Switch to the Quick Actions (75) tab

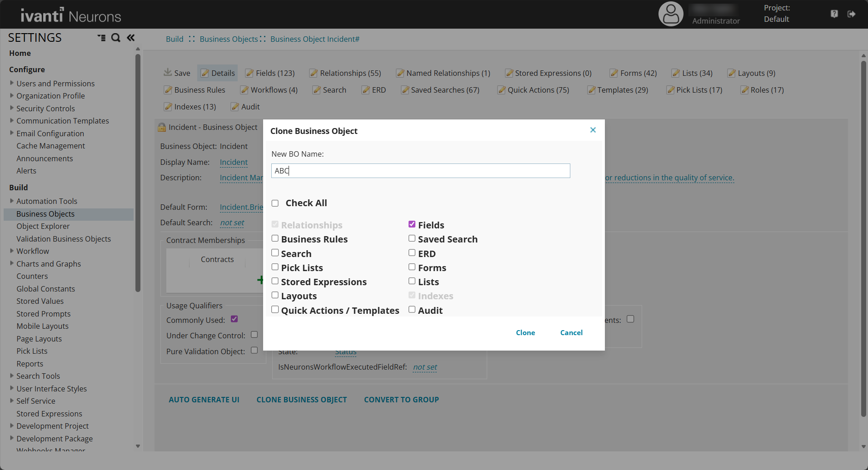(534, 90)
